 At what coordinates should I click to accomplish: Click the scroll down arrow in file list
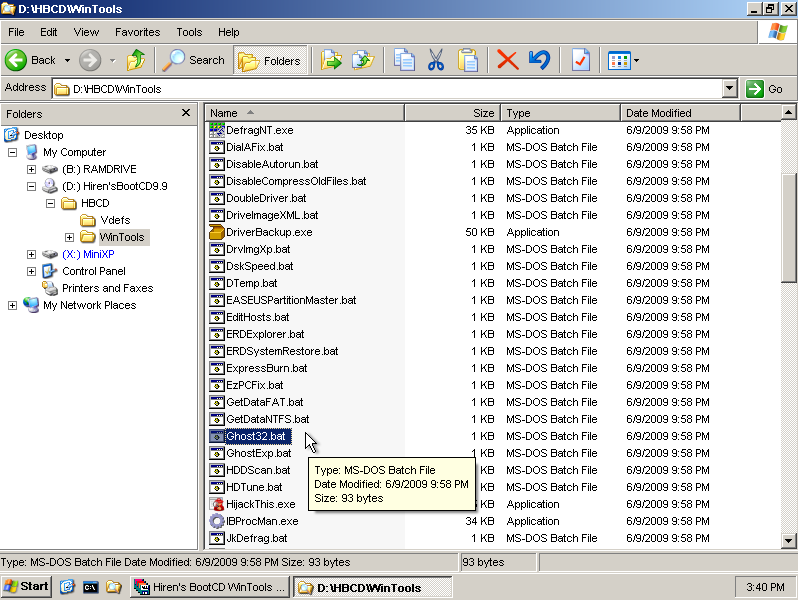(x=788, y=540)
